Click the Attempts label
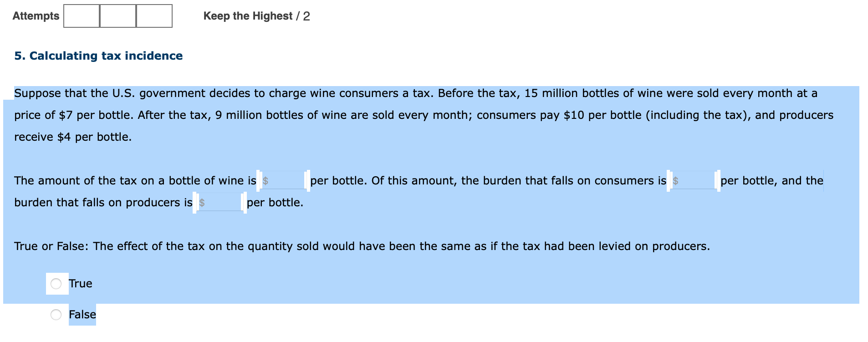The width and height of the screenshot is (868, 342). [x=36, y=16]
